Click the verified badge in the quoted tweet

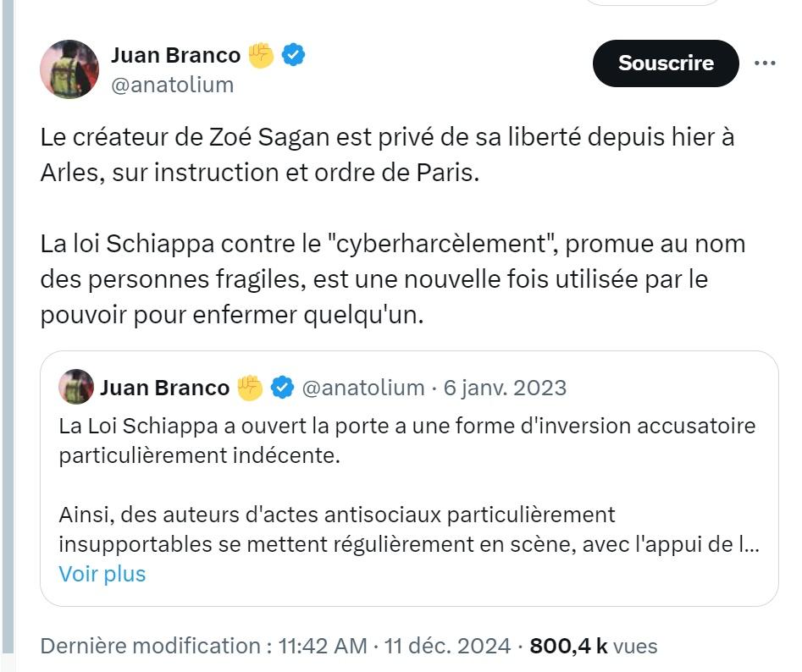coord(281,388)
